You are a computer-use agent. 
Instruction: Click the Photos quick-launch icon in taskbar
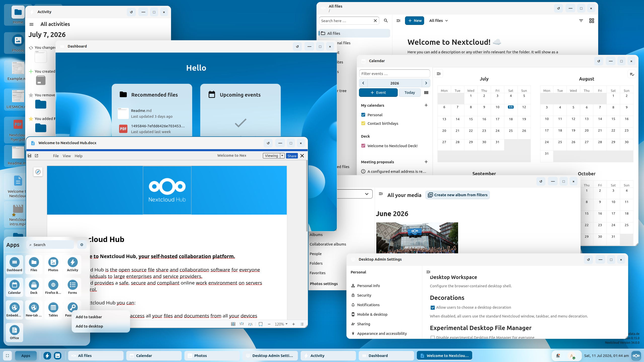coord(58,355)
